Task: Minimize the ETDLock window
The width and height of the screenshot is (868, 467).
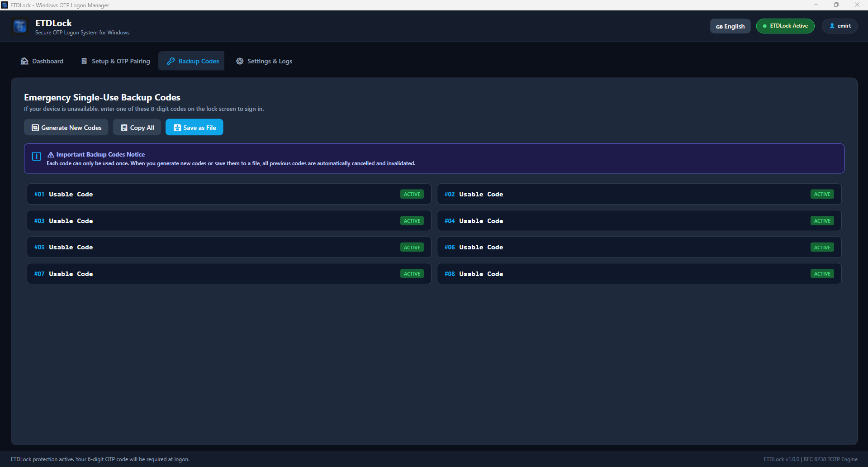Action: [x=816, y=5]
